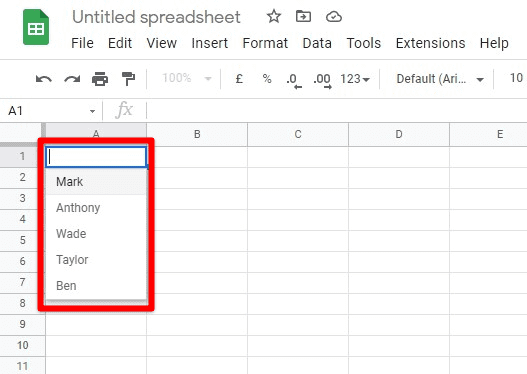
Task: Open the Help menu
Action: coord(494,43)
